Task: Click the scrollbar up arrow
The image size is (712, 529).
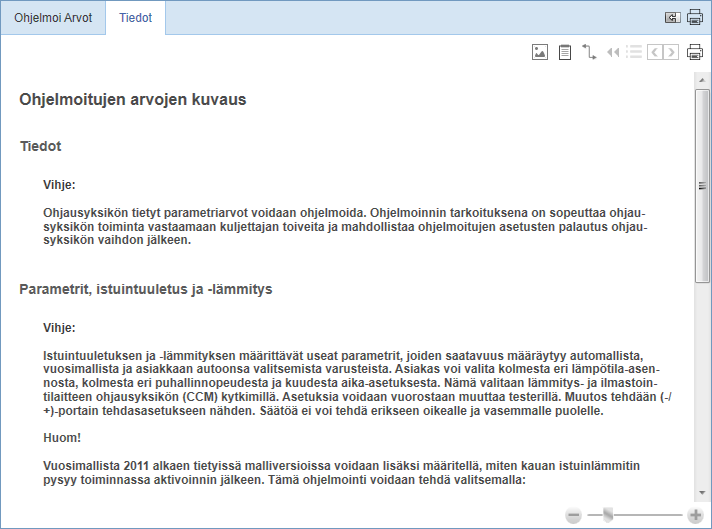Action: (x=702, y=80)
